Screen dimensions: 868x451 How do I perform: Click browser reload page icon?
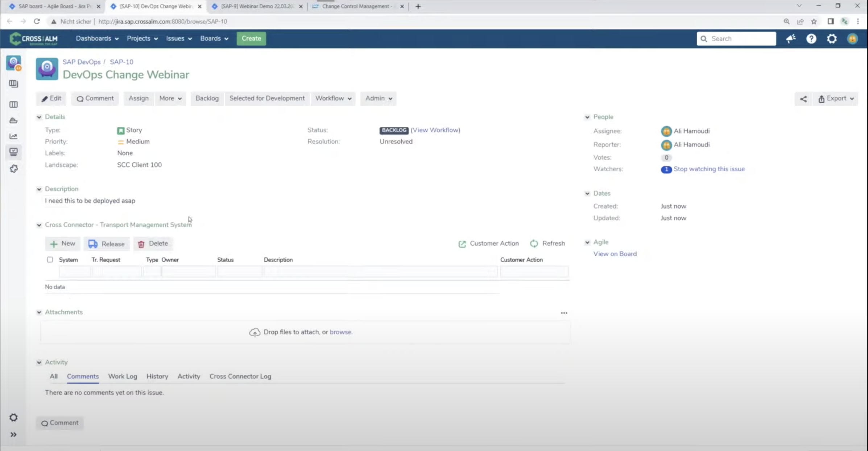pos(37,21)
